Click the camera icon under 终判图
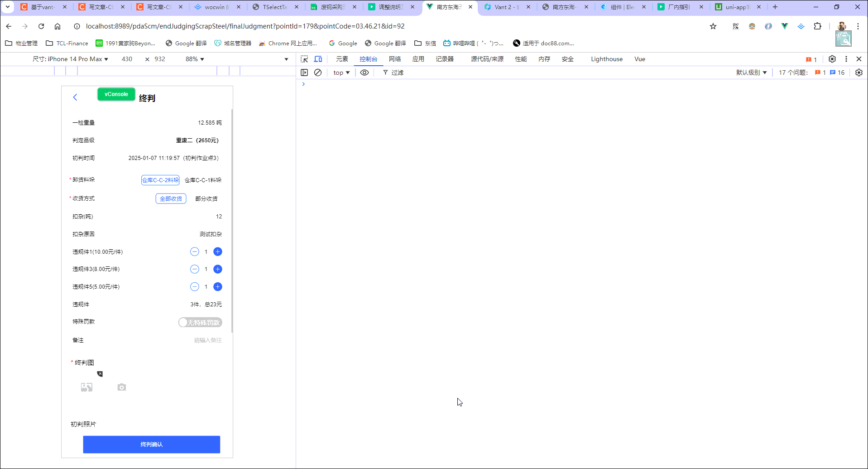 click(121, 387)
